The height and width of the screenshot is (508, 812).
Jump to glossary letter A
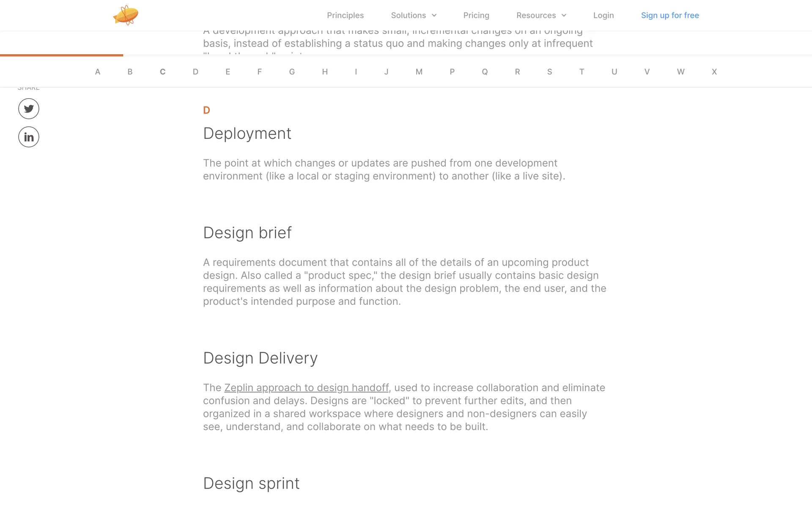point(98,72)
